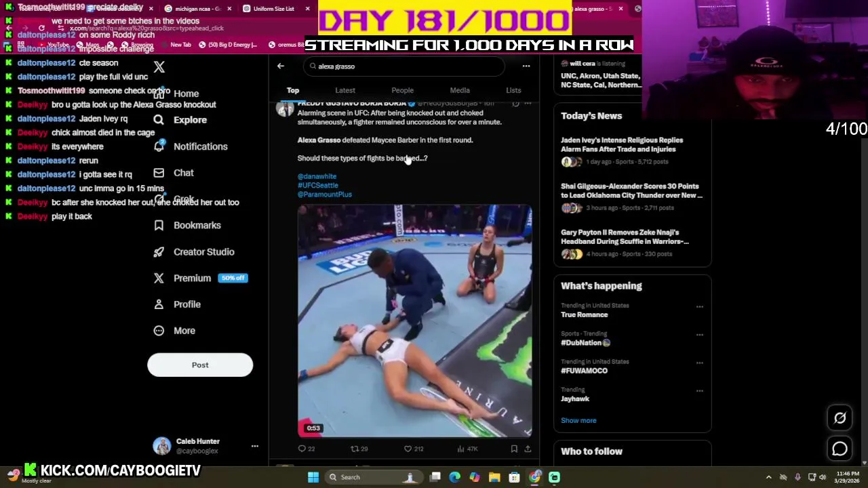This screenshot has width=868, height=488.
Task: Click the Post button
Action: tap(200, 365)
